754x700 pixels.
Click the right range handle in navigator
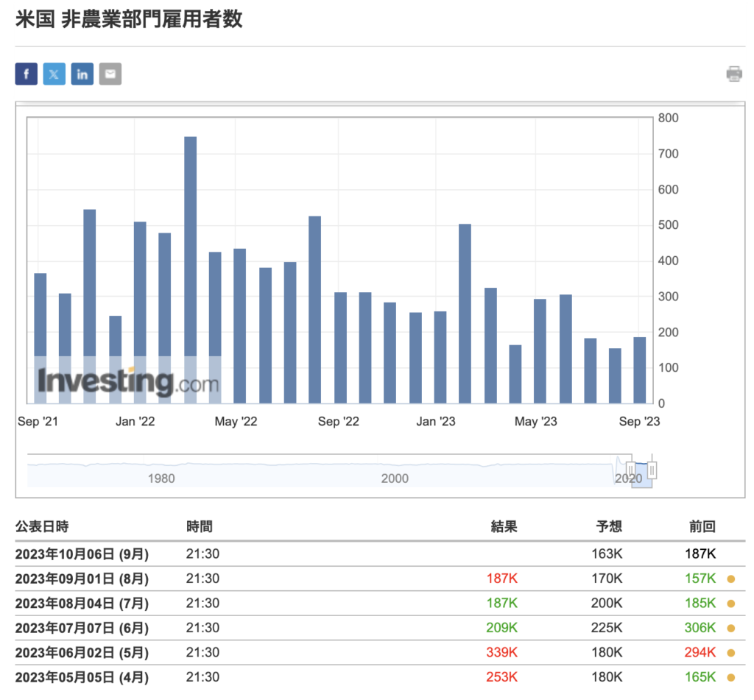tap(652, 470)
